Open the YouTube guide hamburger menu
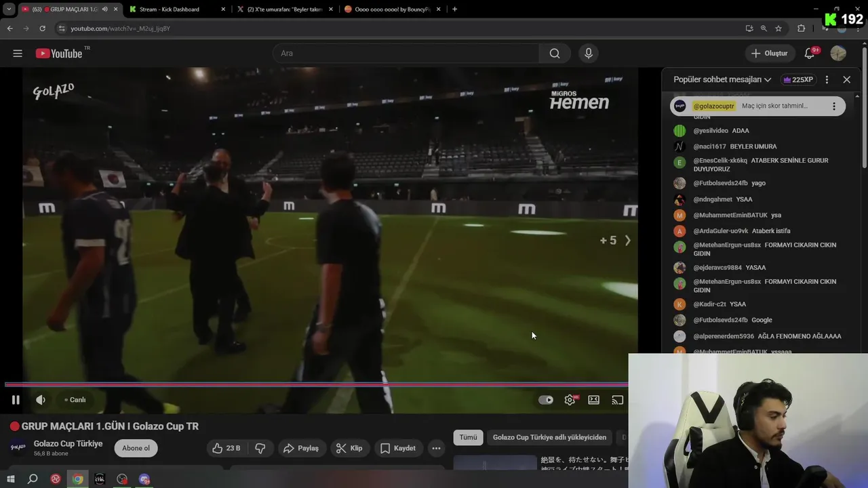Image resolution: width=868 pixels, height=488 pixels. (x=18, y=54)
